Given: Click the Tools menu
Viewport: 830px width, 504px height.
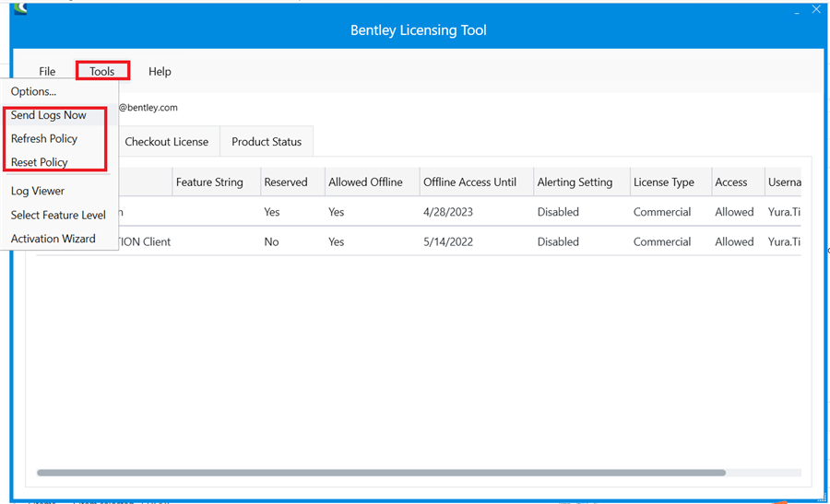Looking at the screenshot, I should coord(102,71).
